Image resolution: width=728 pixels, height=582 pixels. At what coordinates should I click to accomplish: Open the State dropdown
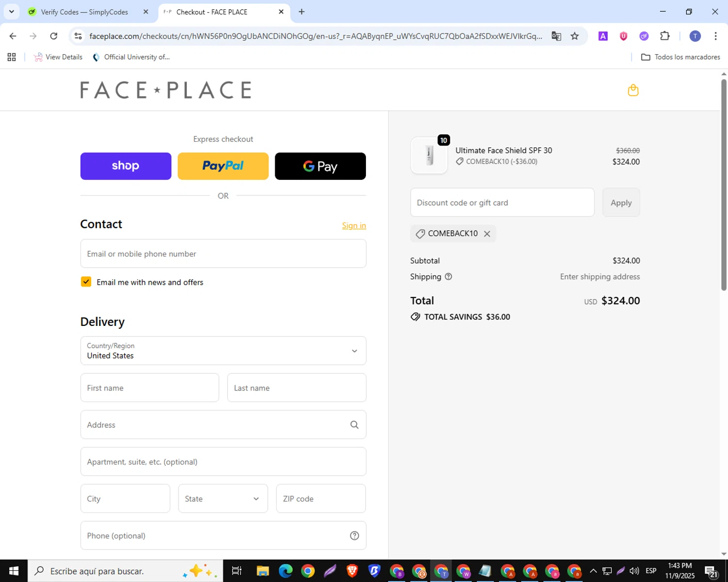223,499
